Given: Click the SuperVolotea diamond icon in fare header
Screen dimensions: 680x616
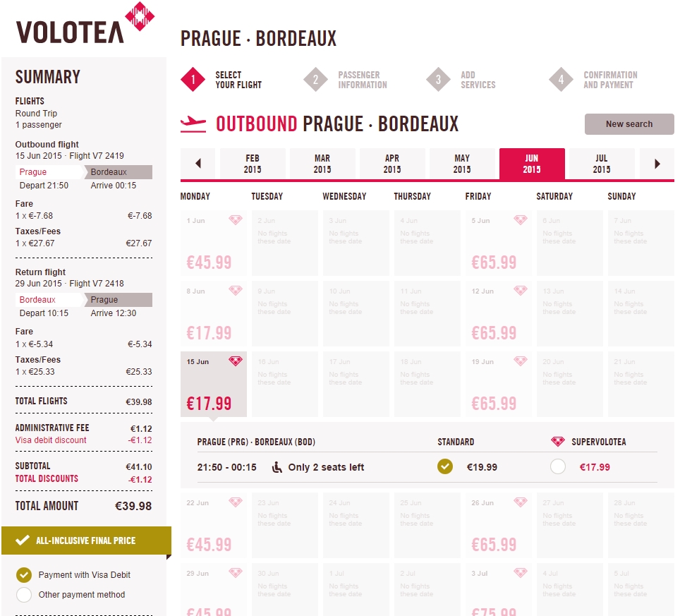Looking at the screenshot, I should [558, 442].
